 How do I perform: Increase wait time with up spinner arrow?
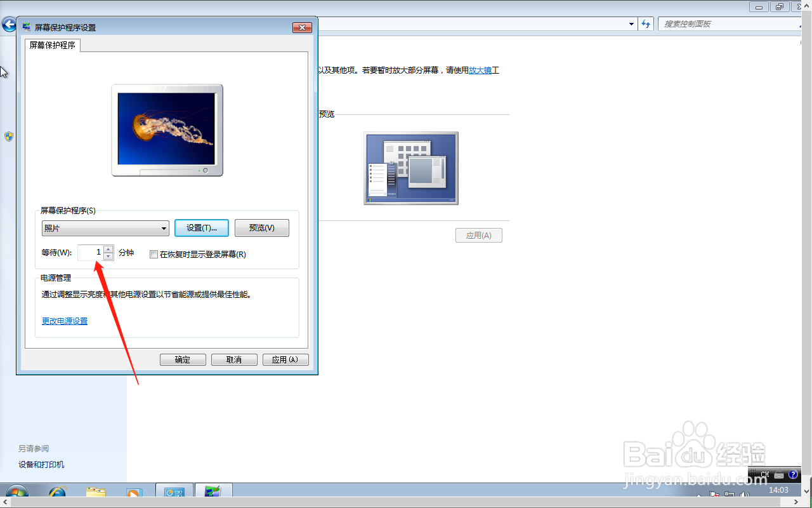[x=108, y=249]
